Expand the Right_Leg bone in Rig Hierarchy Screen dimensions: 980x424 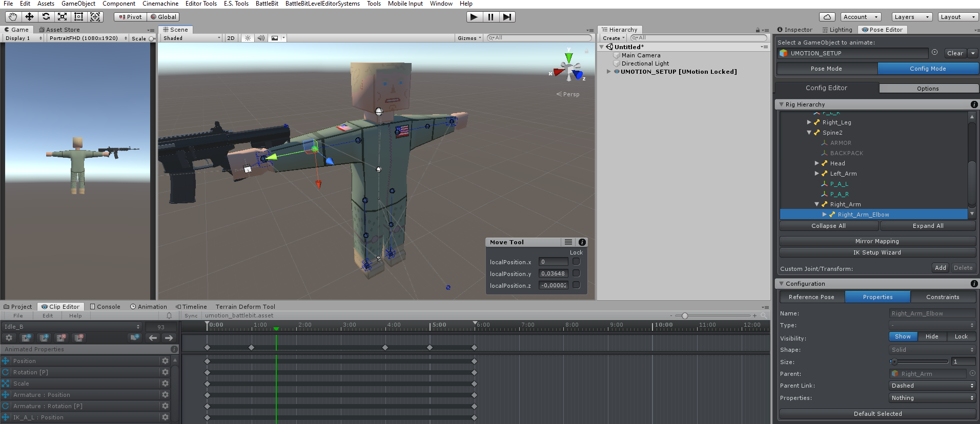tap(809, 122)
